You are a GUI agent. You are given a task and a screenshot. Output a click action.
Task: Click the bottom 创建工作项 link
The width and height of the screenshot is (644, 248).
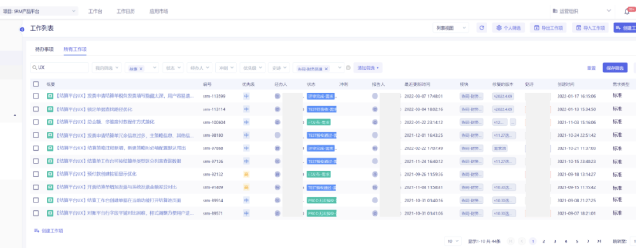[48, 231]
